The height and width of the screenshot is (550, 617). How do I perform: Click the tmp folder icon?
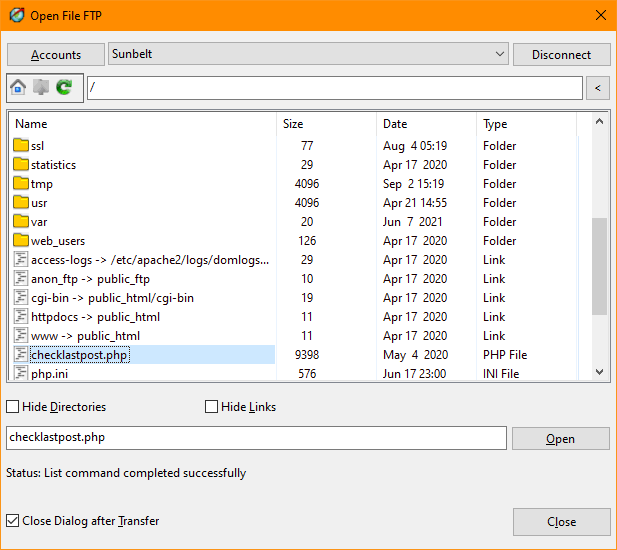(x=21, y=183)
